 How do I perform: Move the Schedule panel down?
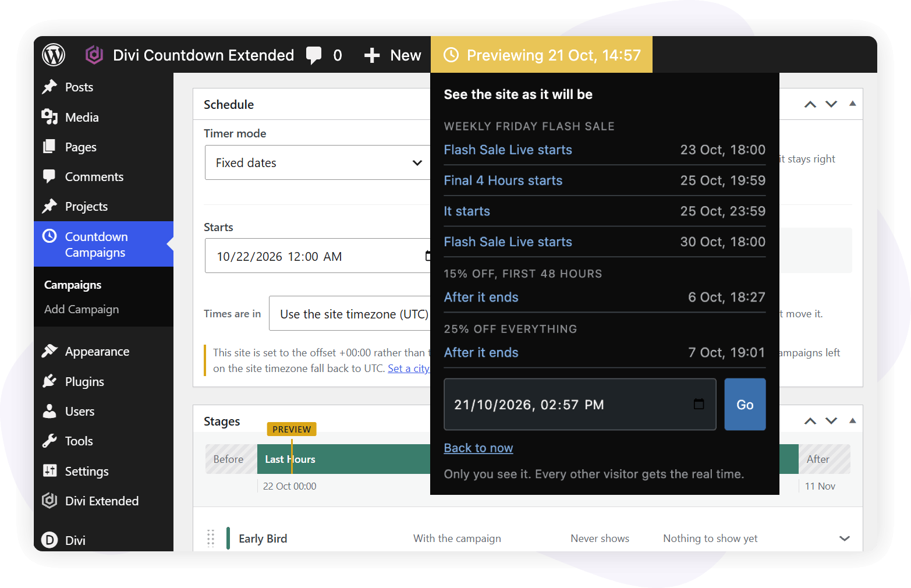tap(831, 104)
